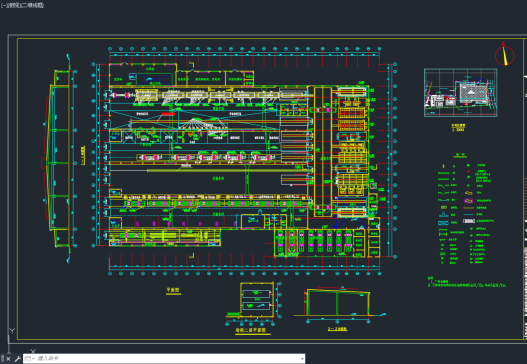Open the recent commands dropdown
The height and width of the screenshot is (364, 527).
tap(30, 359)
